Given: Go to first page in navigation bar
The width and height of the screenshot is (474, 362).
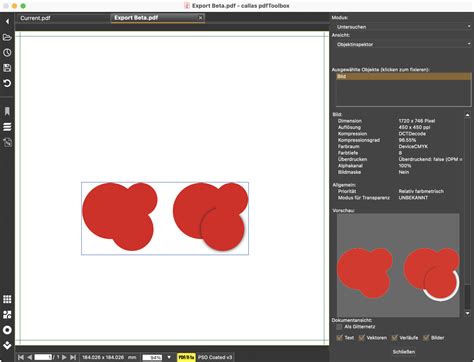Looking at the screenshot, I should (x=21, y=357).
